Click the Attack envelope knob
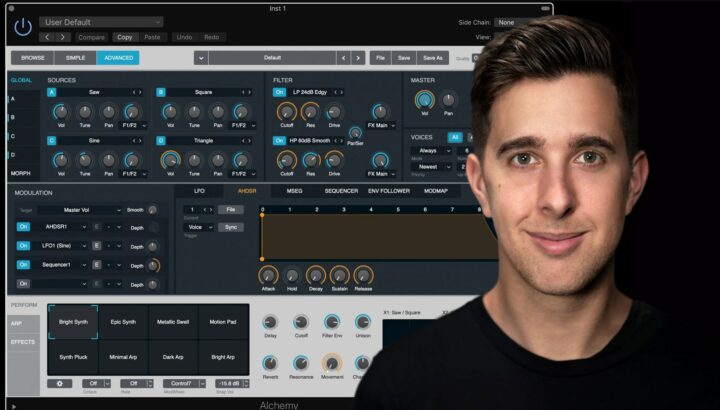Viewport: 720px width, 410px height. 267,274
